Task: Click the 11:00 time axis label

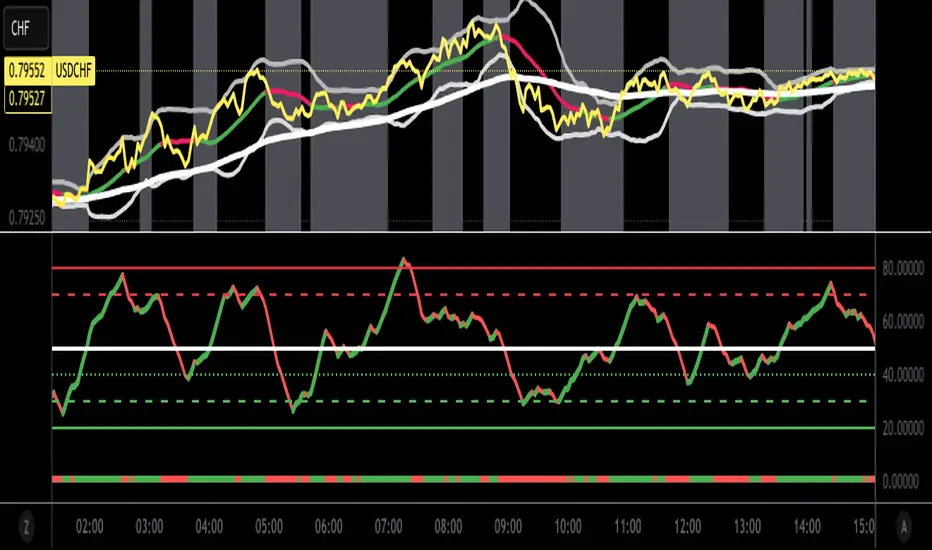Action: (x=628, y=526)
